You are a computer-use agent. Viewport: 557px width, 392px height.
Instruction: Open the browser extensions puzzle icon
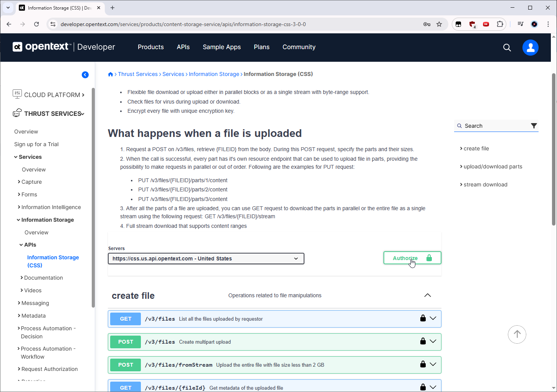point(500,24)
